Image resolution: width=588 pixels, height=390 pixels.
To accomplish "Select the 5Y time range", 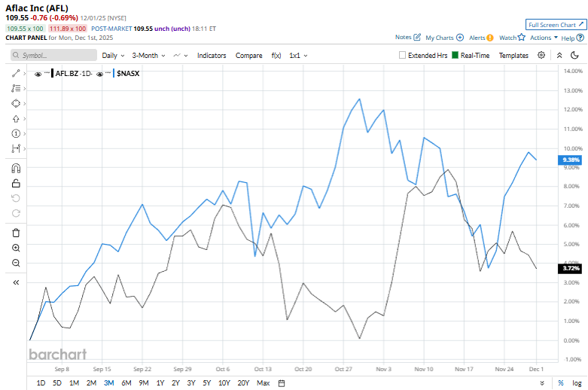I will (x=206, y=383).
